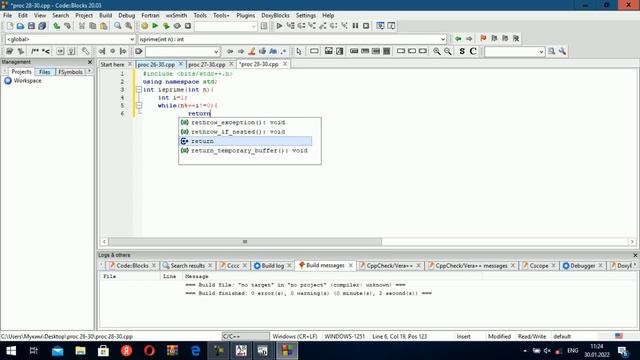Run the program with the green play icon
Screen dimensions: 640x360
tap(155, 26)
